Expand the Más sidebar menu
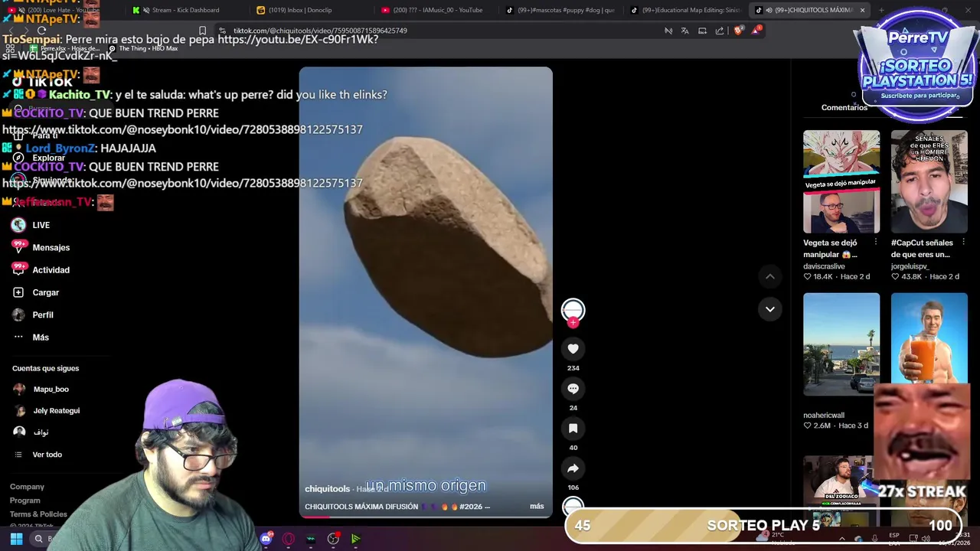 (x=31, y=337)
